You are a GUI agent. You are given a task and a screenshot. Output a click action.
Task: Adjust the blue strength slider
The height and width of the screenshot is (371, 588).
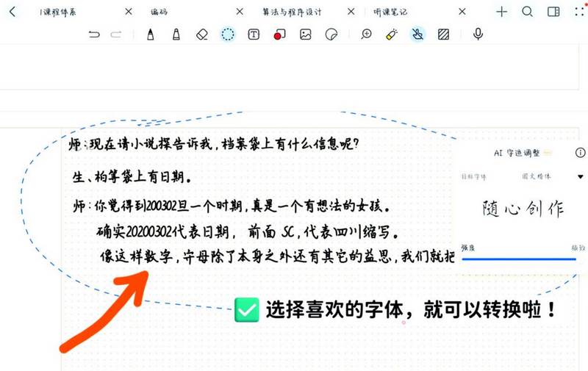click(x=519, y=259)
